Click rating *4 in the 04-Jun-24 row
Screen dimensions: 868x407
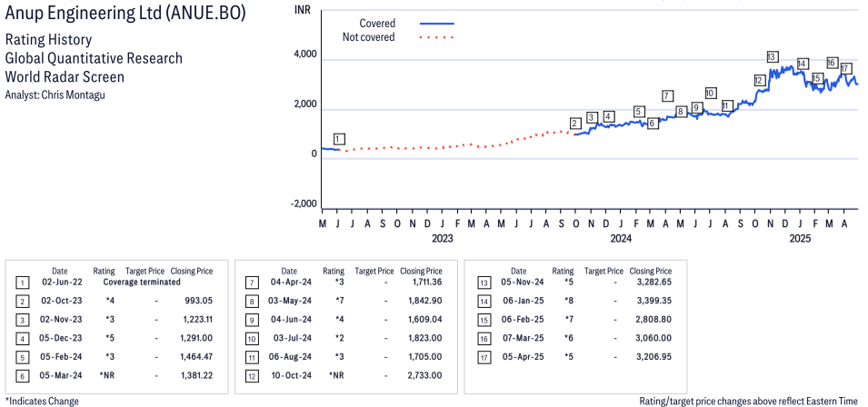click(339, 320)
